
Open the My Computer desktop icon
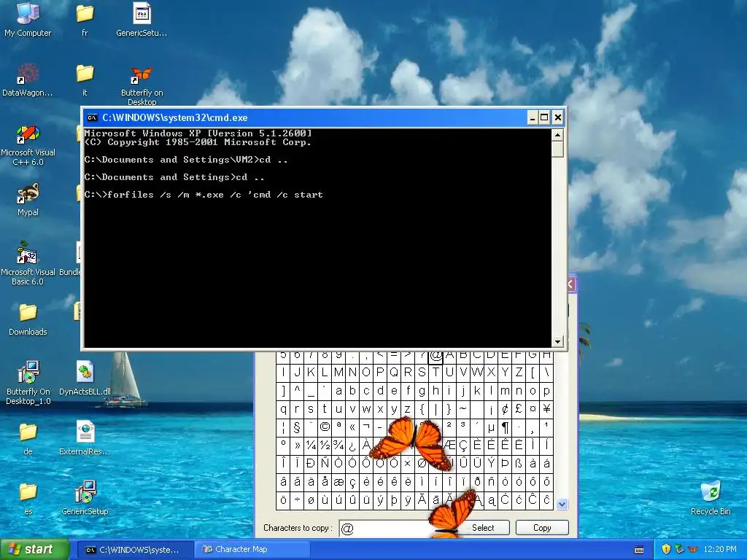click(28, 20)
